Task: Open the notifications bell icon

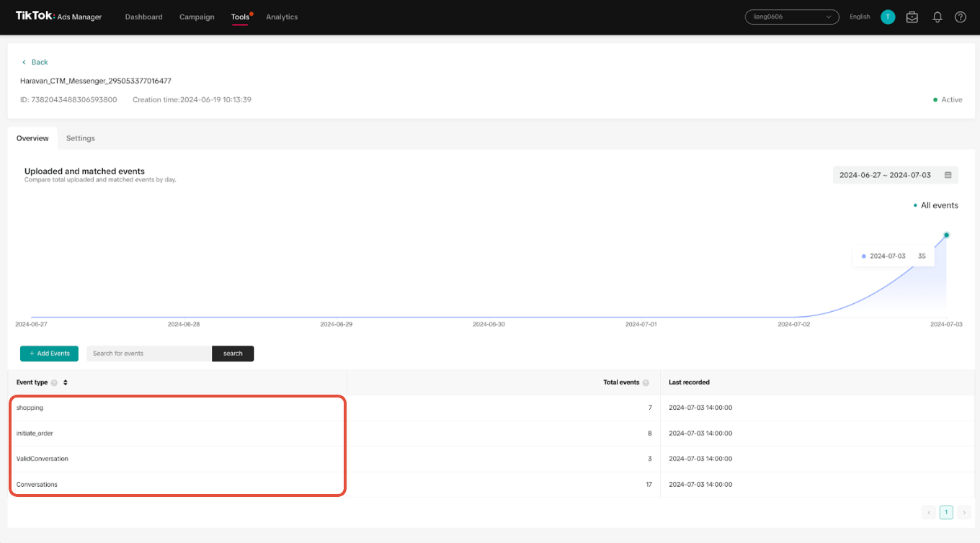Action: [x=937, y=17]
